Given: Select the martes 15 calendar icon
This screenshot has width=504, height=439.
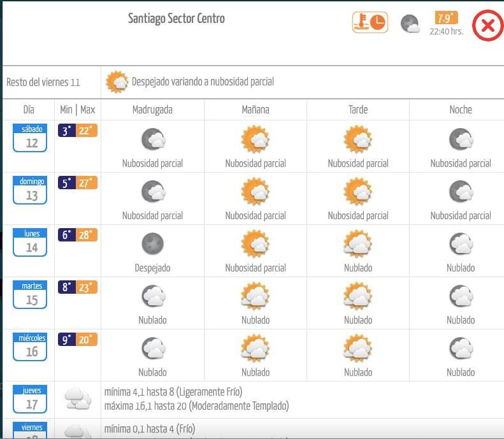Looking at the screenshot, I should click(x=32, y=295).
